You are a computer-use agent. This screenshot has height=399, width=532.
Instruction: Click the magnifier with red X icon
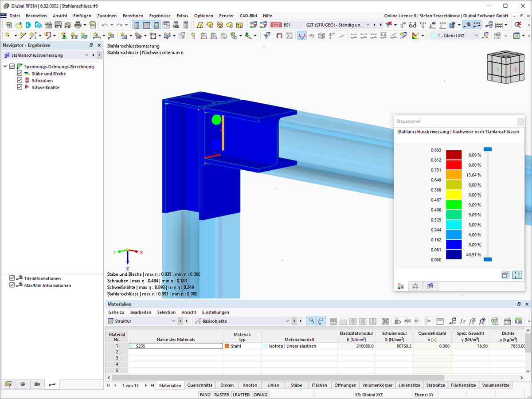[518, 25]
